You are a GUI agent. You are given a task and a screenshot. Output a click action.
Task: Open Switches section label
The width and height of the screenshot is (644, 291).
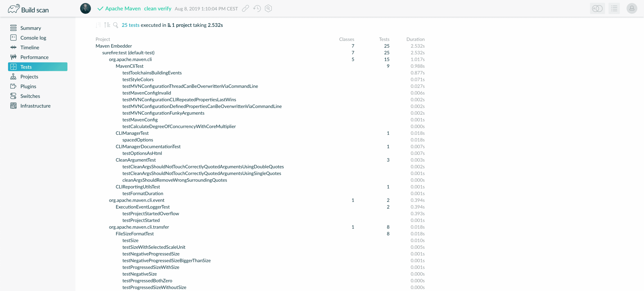click(30, 96)
